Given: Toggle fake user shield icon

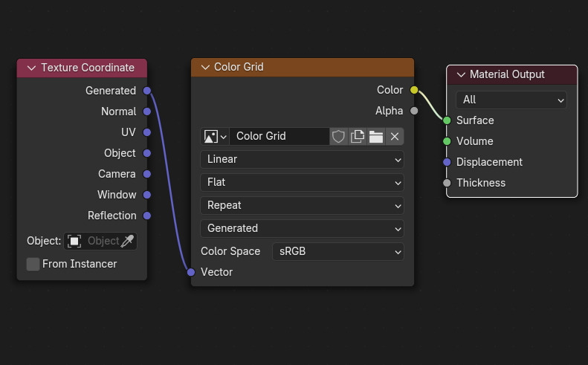Looking at the screenshot, I should coord(338,136).
